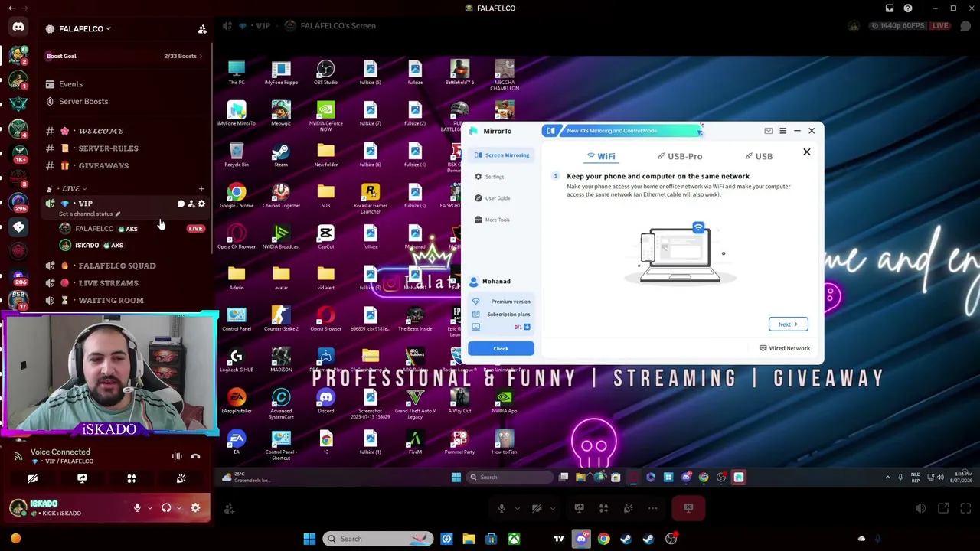The width and height of the screenshot is (980, 551).
Task: Open the WELCOME text channel
Action: [100, 131]
